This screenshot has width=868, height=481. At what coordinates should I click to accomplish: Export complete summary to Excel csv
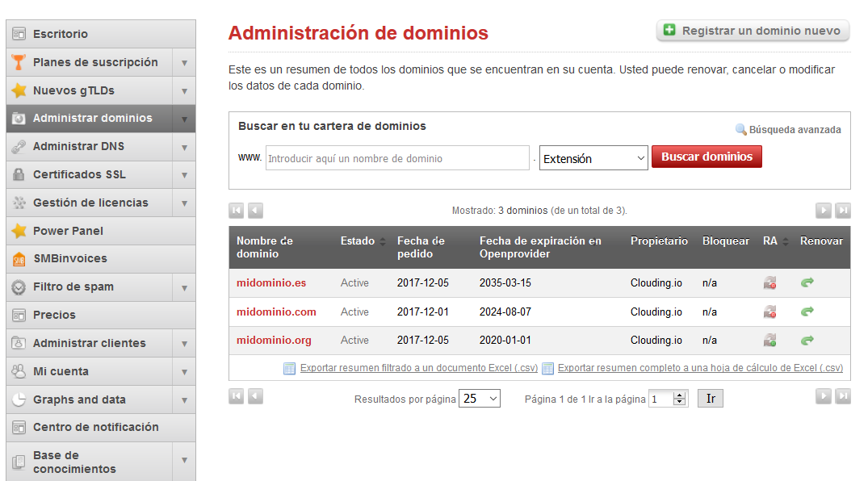[x=700, y=368]
